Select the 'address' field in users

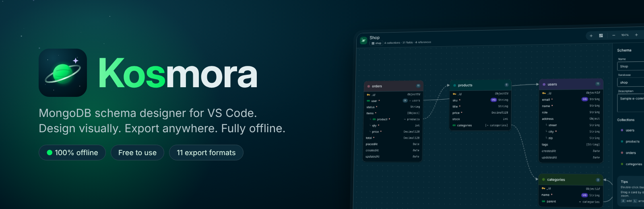click(571, 119)
